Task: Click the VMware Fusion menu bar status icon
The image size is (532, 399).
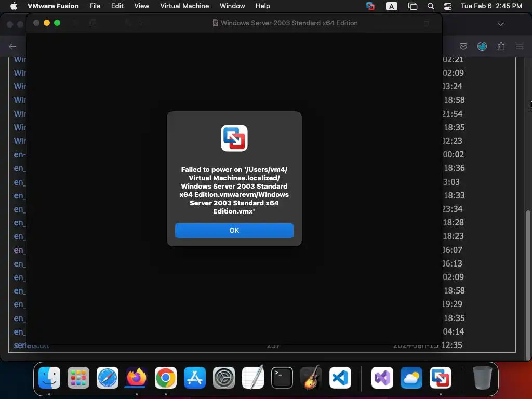Action: 370,6
